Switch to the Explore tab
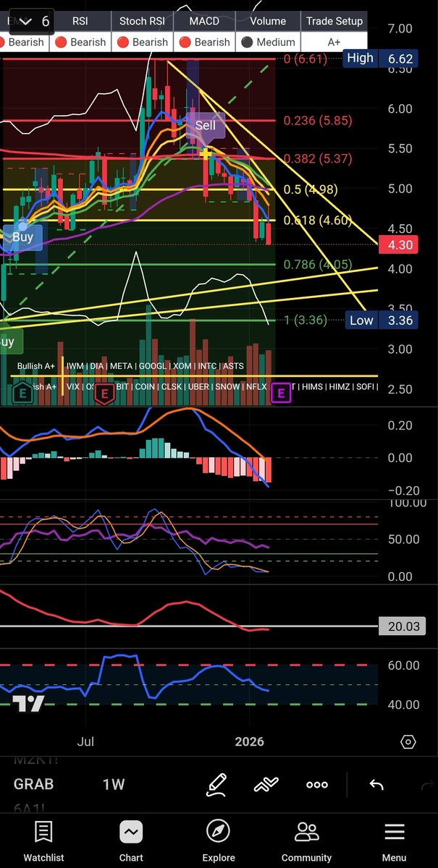 click(219, 841)
